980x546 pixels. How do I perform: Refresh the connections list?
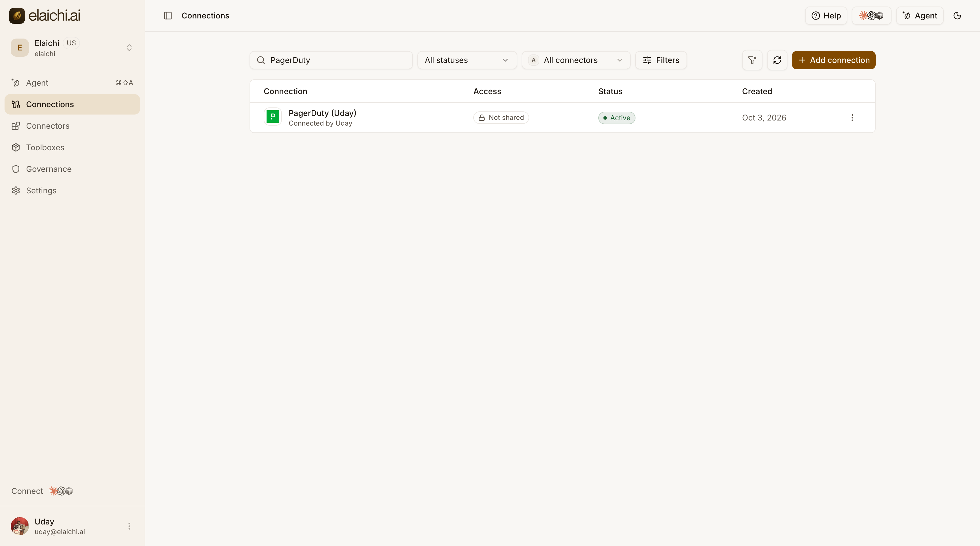[x=777, y=60]
